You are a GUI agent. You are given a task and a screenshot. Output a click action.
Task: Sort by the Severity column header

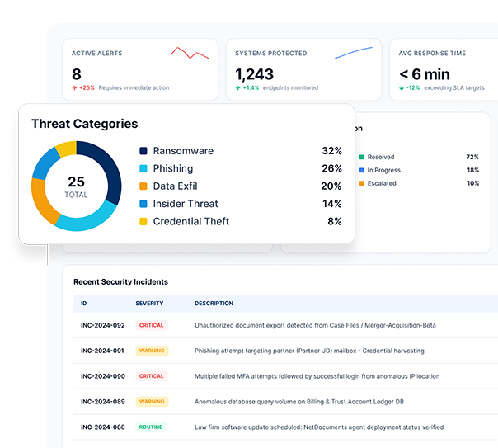149,304
